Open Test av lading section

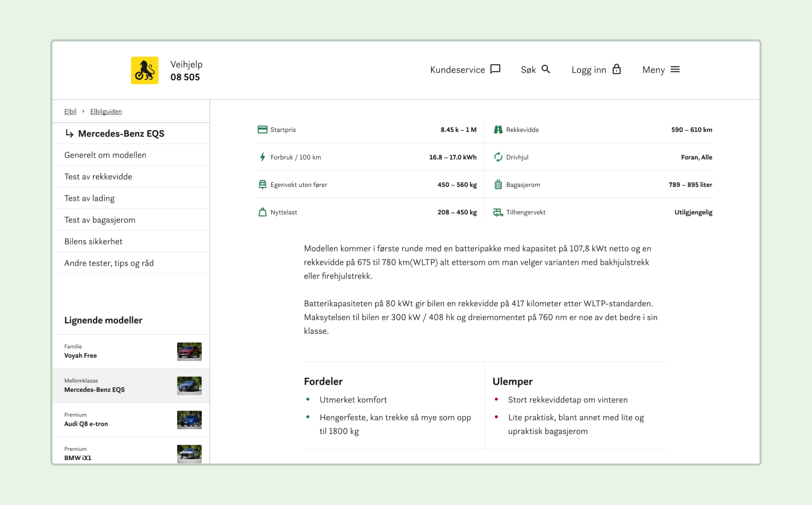tap(131, 198)
